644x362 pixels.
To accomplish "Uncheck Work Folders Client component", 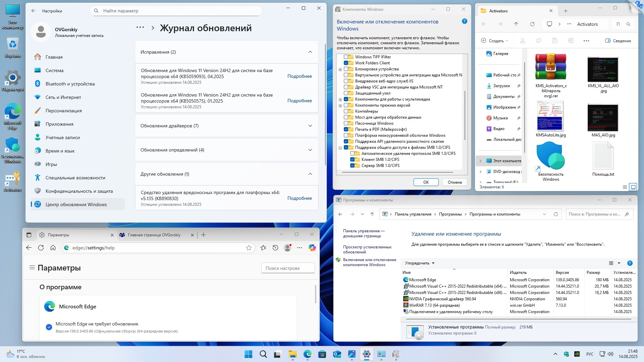I will pyautogui.click(x=346, y=63).
